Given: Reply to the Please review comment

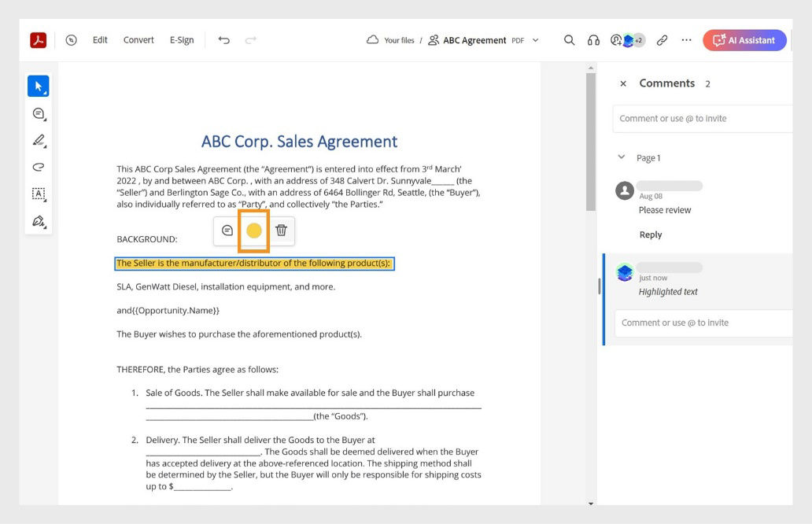Looking at the screenshot, I should 651,234.
